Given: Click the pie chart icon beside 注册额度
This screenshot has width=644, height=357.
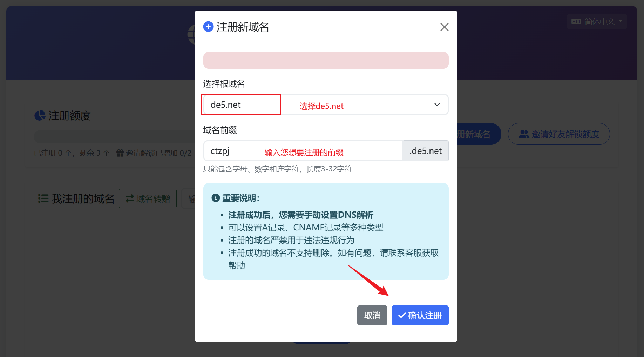Looking at the screenshot, I should (40, 115).
